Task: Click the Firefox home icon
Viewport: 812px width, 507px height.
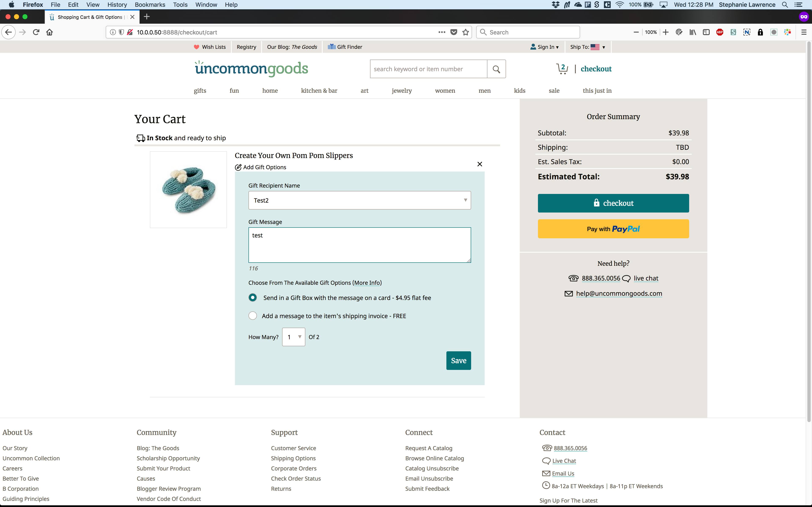Action: pyautogui.click(x=49, y=32)
